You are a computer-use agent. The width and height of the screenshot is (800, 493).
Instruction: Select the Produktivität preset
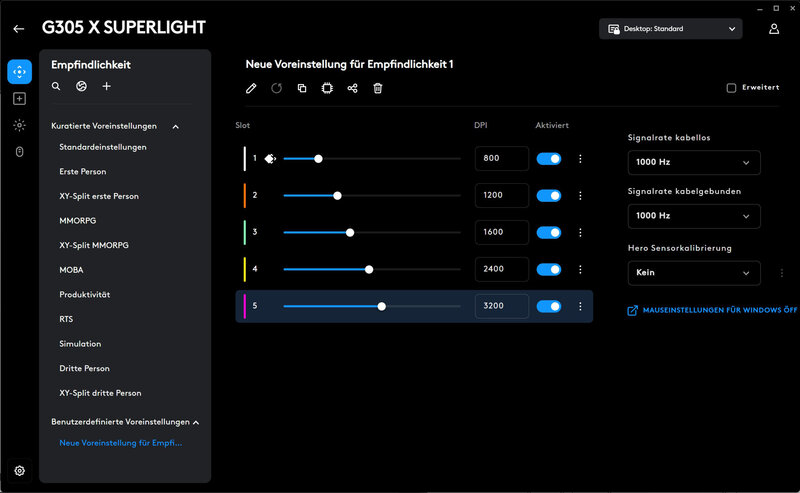[85, 294]
